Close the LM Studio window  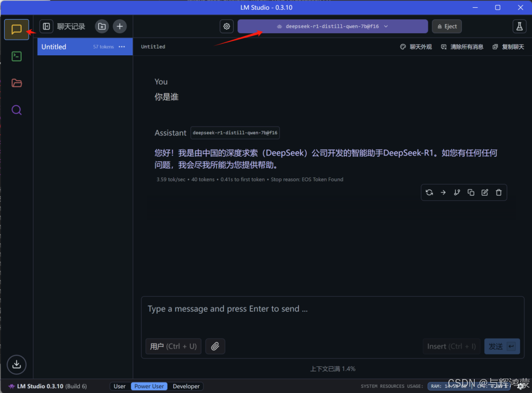tap(520, 8)
